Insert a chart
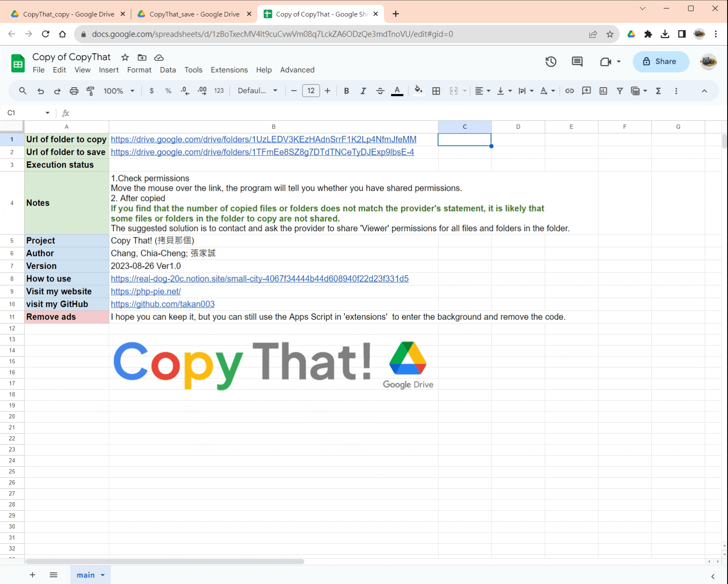728x584 pixels. click(x=603, y=91)
